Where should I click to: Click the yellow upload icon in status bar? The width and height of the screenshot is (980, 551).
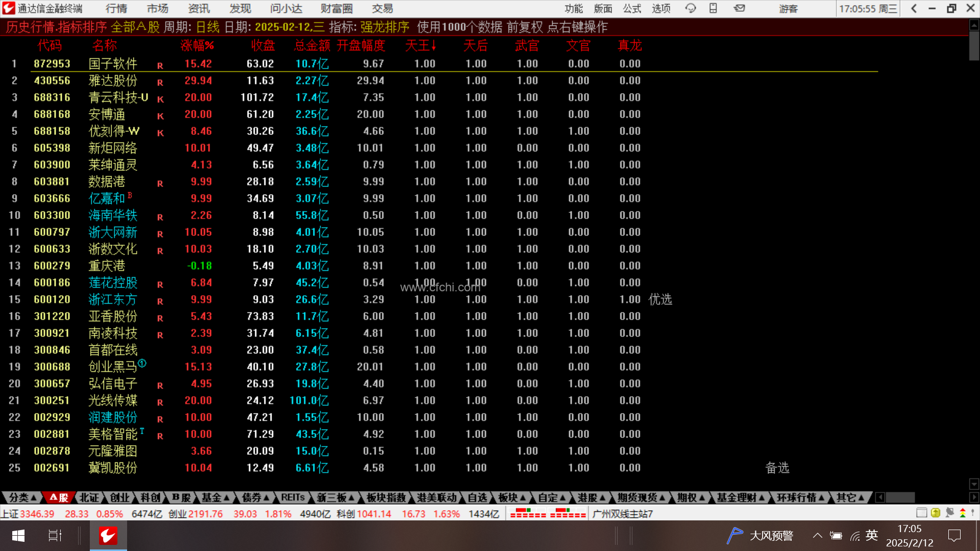click(936, 513)
